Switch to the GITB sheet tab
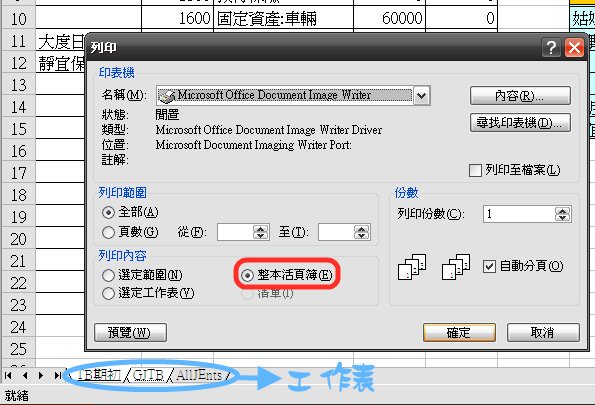595x405 pixels. click(148, 375)
